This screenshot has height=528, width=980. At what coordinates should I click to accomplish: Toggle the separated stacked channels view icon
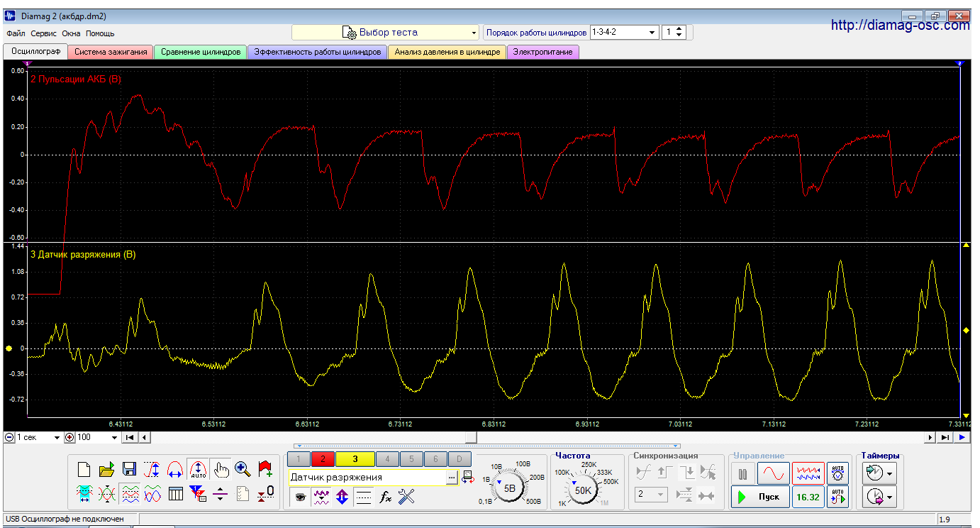click(x=129, y=493)
